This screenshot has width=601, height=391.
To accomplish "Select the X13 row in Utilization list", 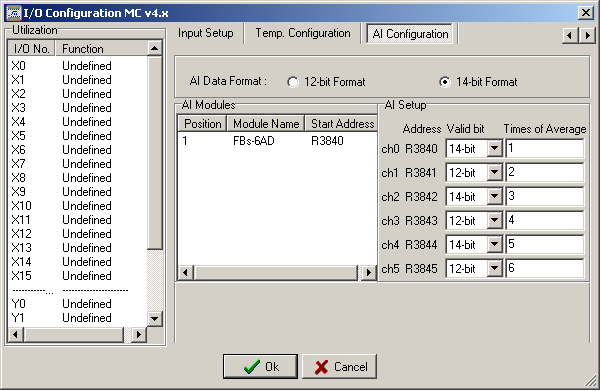I will [77, 248].
